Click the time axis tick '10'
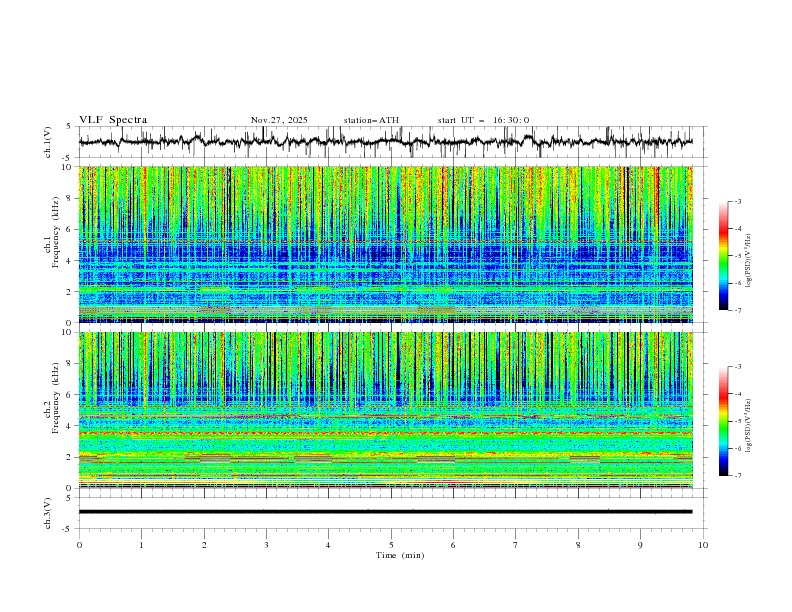The width and height of the screenshot is (792, 612). (703, 545)
